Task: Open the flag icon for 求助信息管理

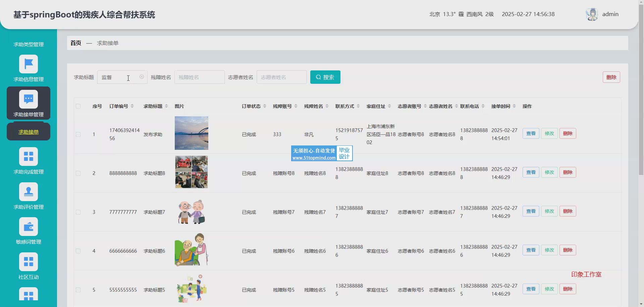Action: click(x=29, y=64)
